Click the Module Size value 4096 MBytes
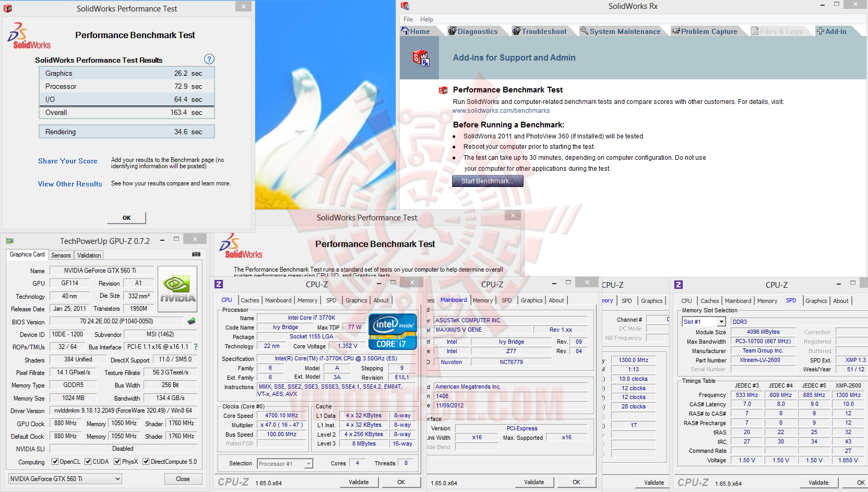 (x=763, y=332)
